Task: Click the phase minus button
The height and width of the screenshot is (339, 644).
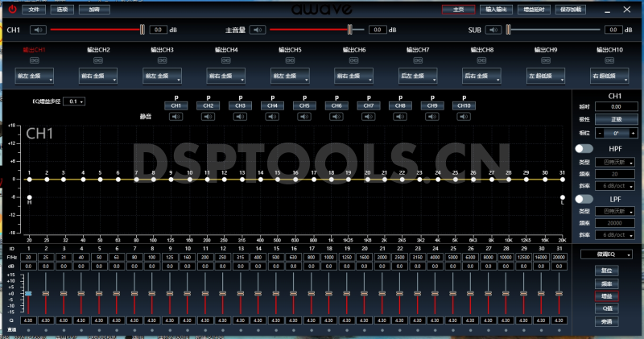Action: click(x=600, y=133)
